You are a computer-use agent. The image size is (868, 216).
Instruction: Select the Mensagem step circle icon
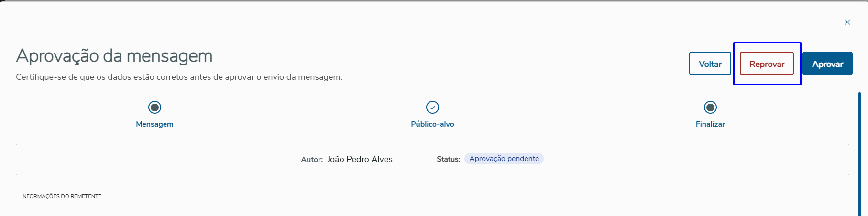coord(154,108)
